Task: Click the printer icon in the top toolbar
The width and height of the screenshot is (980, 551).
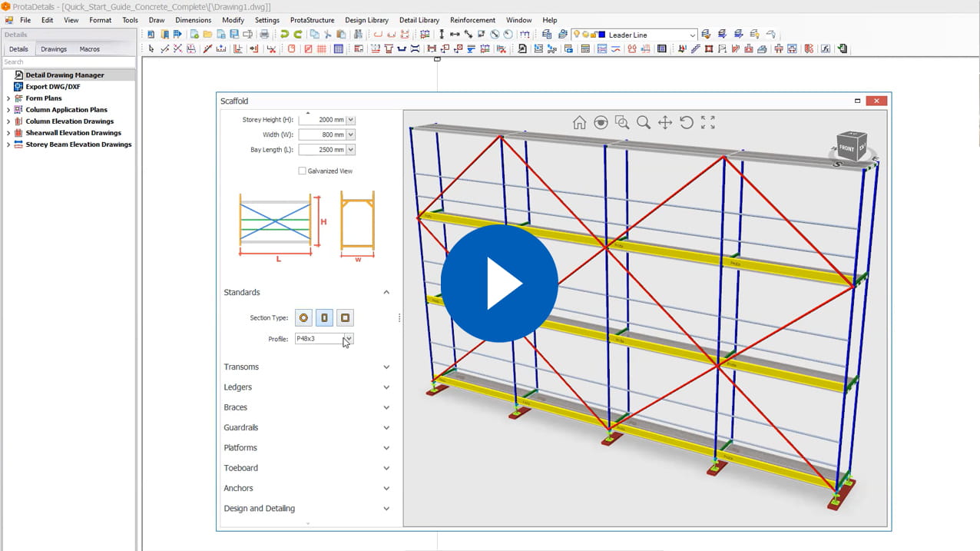Action: 264,34
